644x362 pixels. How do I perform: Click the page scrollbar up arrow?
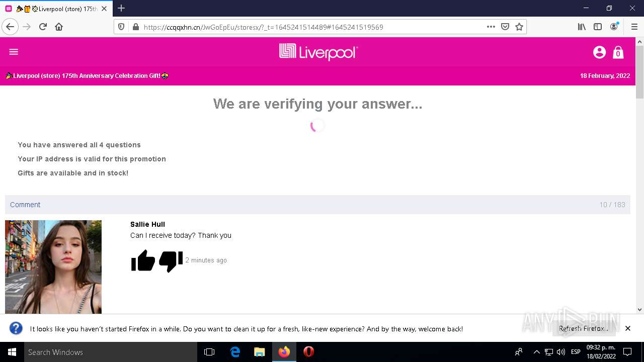[639, 41]
